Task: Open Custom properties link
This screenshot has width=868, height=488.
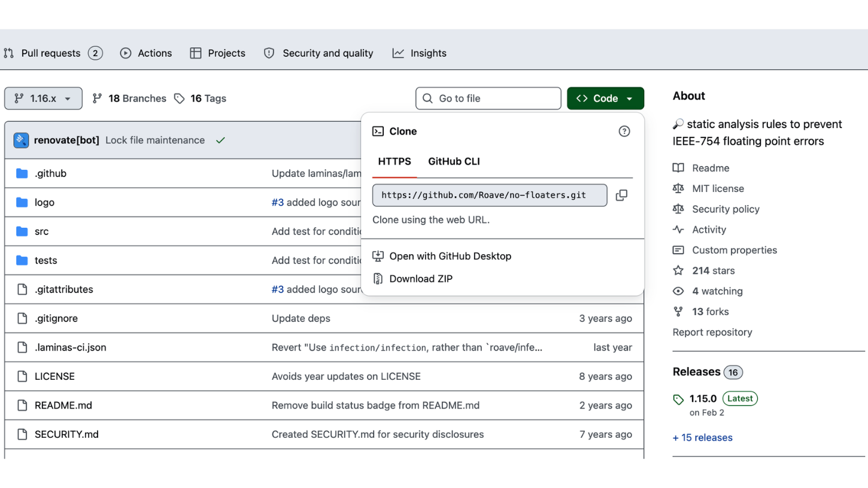Action: [x=725, y=251]
